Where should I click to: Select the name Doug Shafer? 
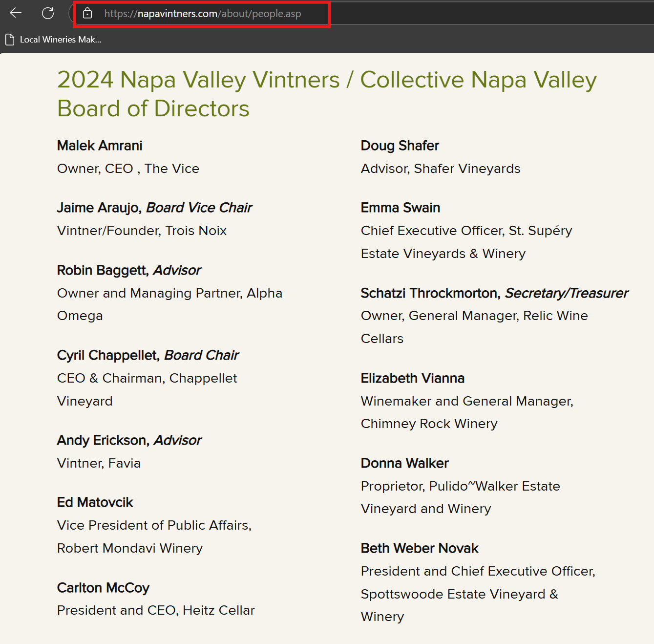tap(400, 146)
